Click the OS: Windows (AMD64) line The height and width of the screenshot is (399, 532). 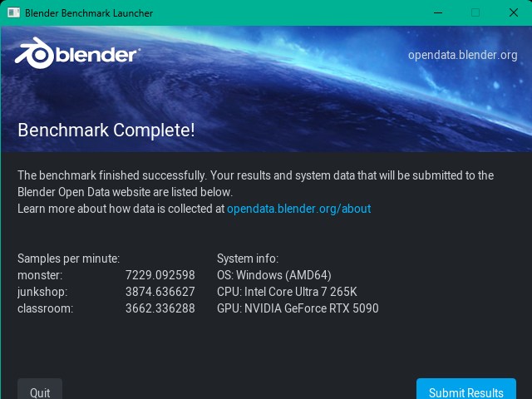click(x=274, y=275)
